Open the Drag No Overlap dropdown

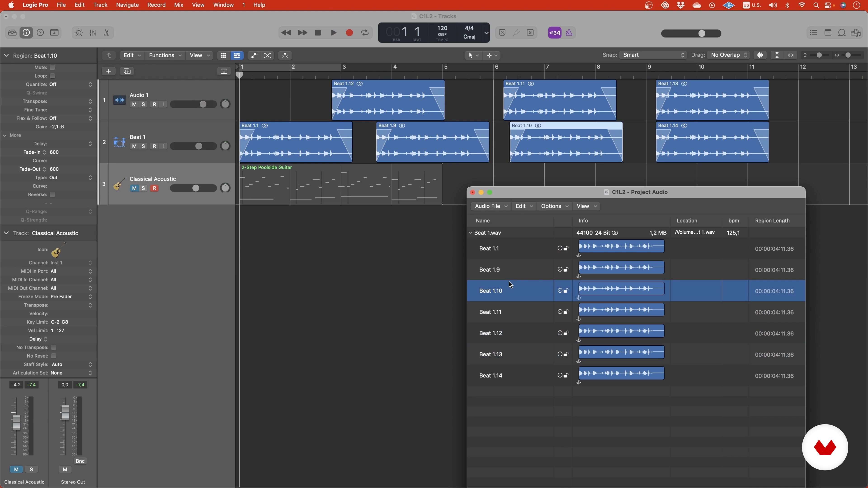tap(729, 55)
